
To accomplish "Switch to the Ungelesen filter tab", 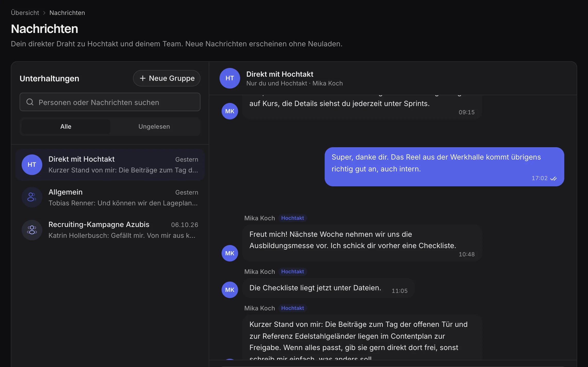I will [154, 127].
